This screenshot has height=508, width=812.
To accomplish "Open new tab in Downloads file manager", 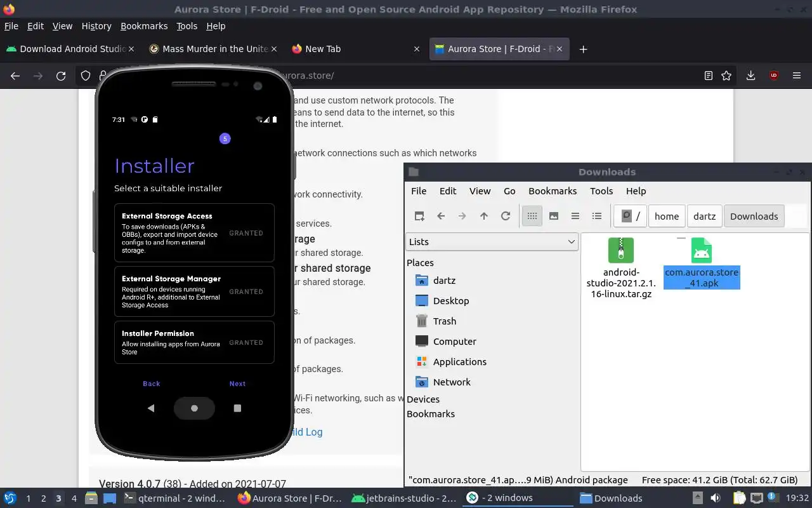I will [x=419, y=216].
